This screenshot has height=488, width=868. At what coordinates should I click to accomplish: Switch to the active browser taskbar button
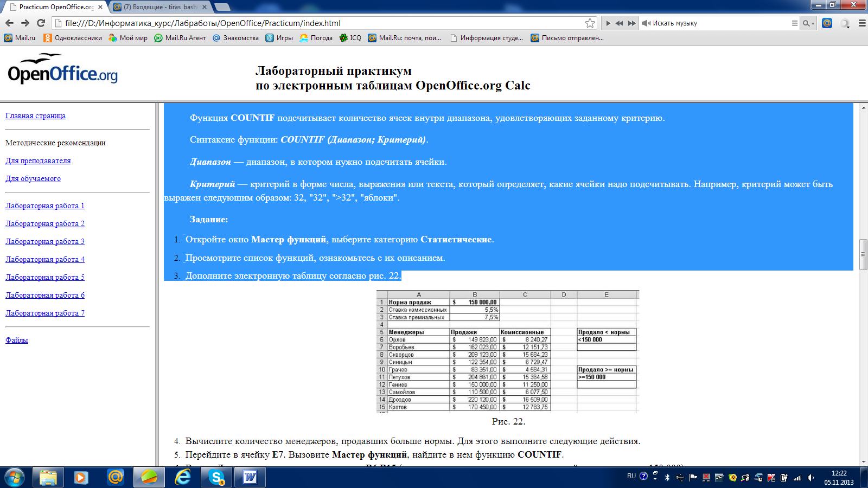[x=149, y=477]
